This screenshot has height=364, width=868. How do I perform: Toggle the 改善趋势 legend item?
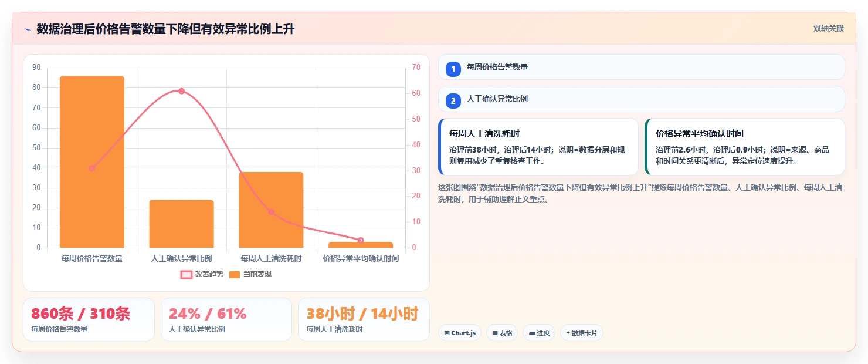point(202,274)
